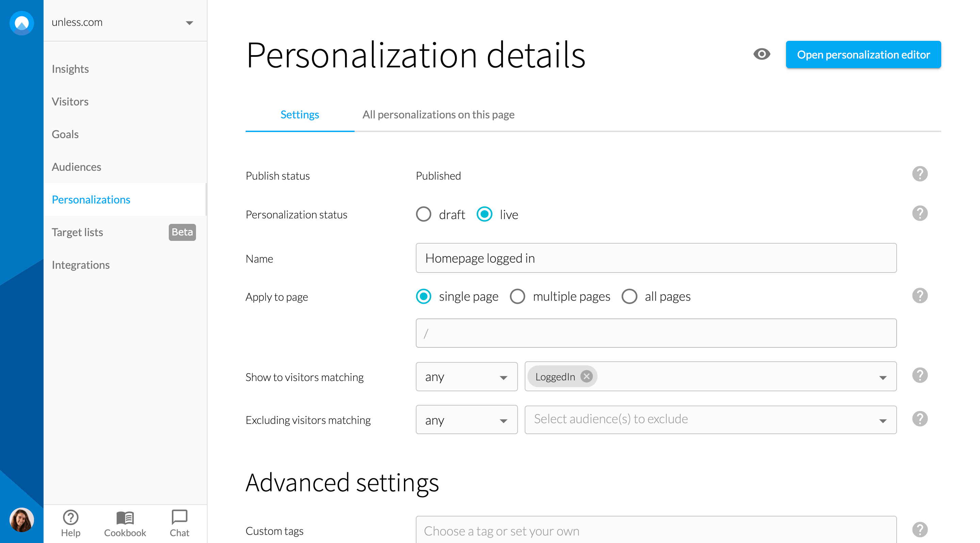The width and height of the screenshot is (980, 543).
Task: Click the Name input field
Action: coord(656,258)
